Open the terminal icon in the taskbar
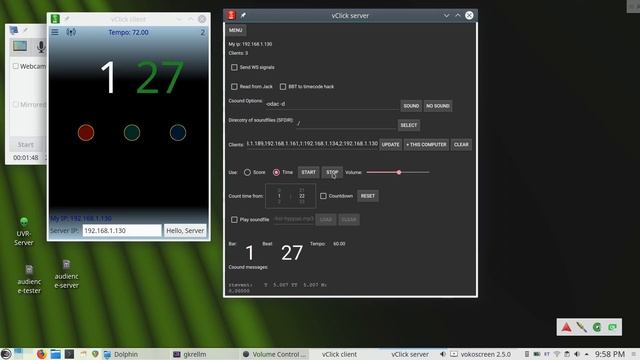The height and width of the screenshot is (360, 640). coord(69,354)
